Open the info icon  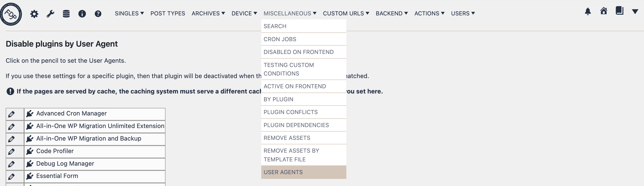82,14
